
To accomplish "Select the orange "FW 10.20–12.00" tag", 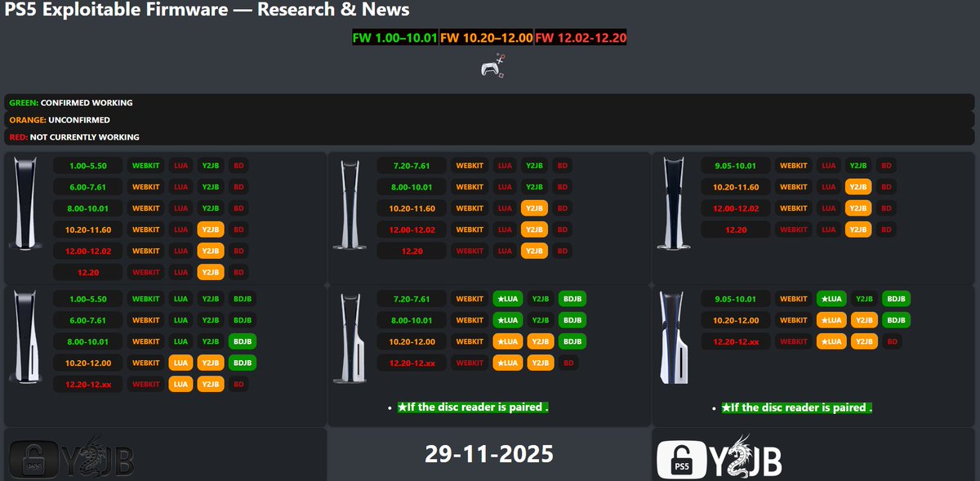I will [x=486, y=38].
